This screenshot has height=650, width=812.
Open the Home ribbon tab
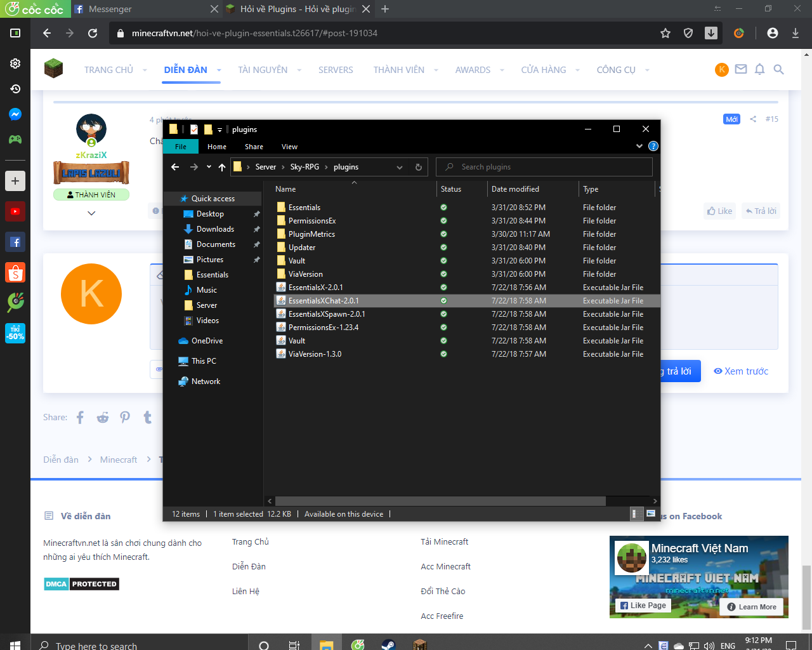pyautogui.click(x=217, y=147)
